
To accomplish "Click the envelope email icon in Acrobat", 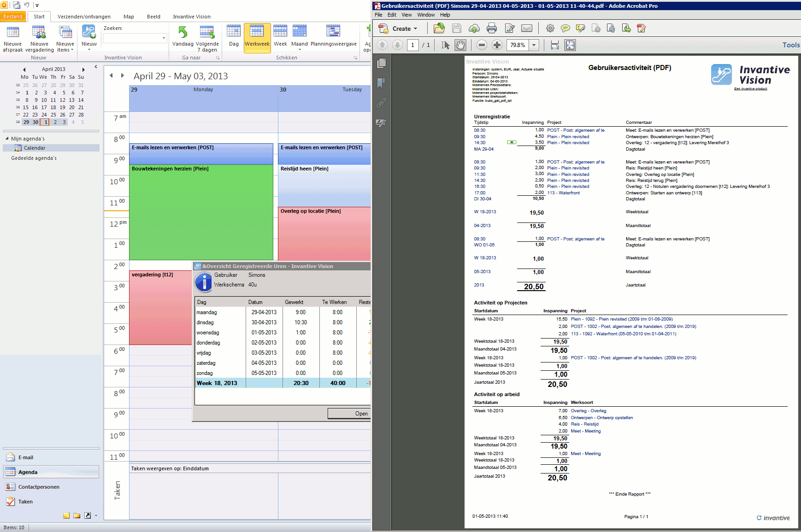I will [x=527, y=29].
